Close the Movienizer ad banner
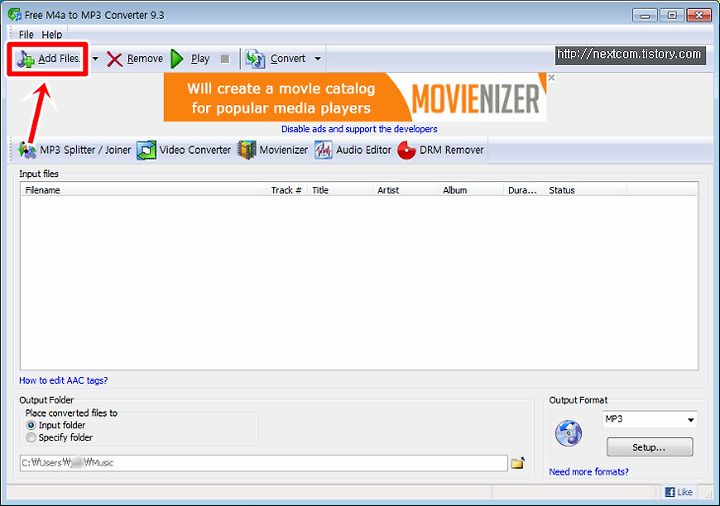 tap(551, 78)
